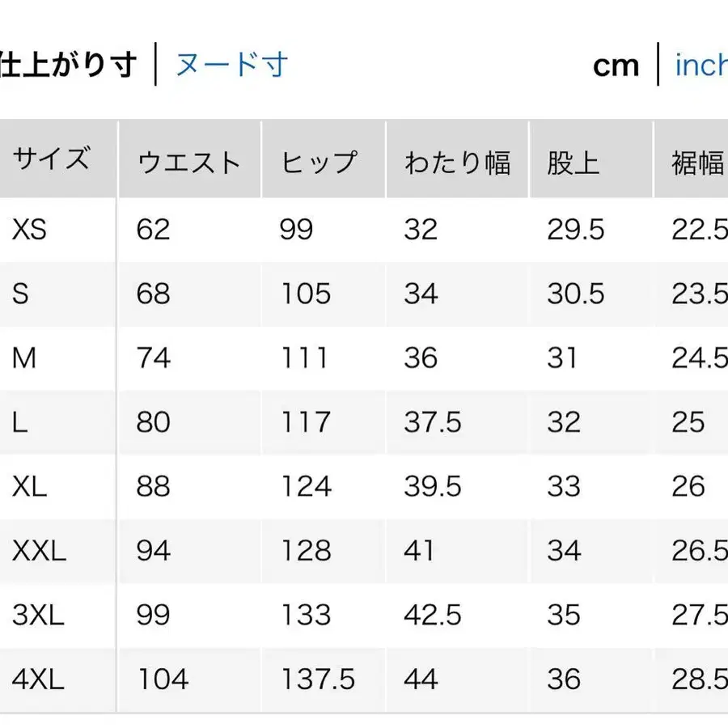This screenshot has height=728, width=728.
Task: Open the ヌード寸 (nude size) tab
Action: [229, 66]
